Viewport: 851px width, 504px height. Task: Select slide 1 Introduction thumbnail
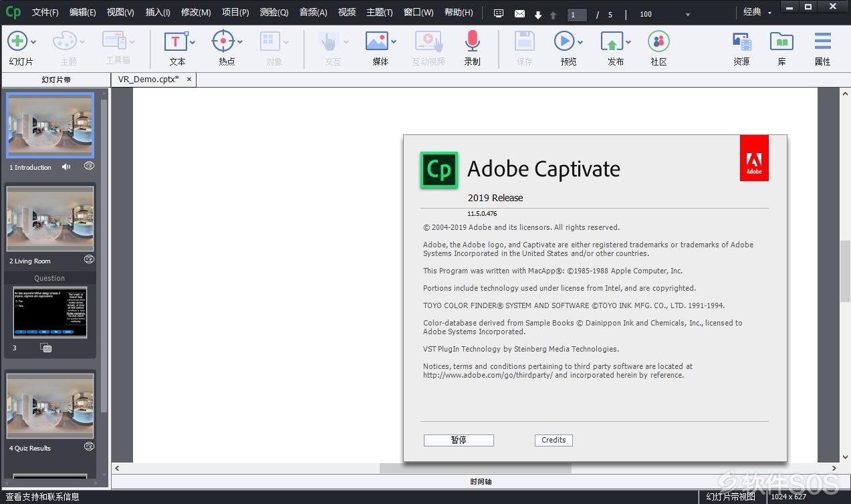click(50, 124)
